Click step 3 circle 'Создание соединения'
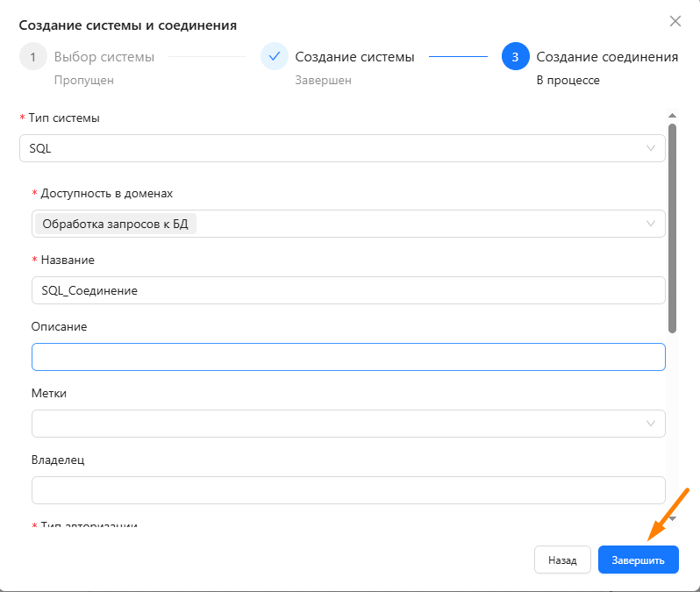This screenshot has width=700, height=592. 515,57
